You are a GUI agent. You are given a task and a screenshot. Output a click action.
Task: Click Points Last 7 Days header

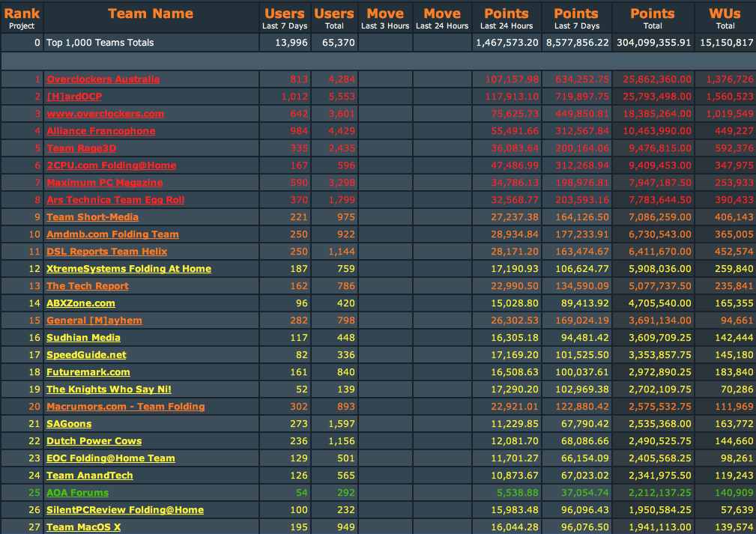click(x=576, y=18)
